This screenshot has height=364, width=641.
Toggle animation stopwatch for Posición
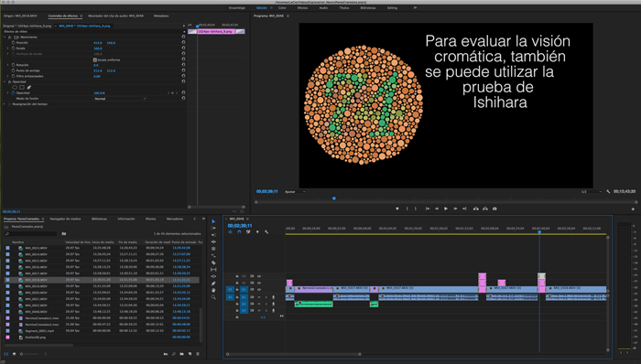[x=13, y=42]
